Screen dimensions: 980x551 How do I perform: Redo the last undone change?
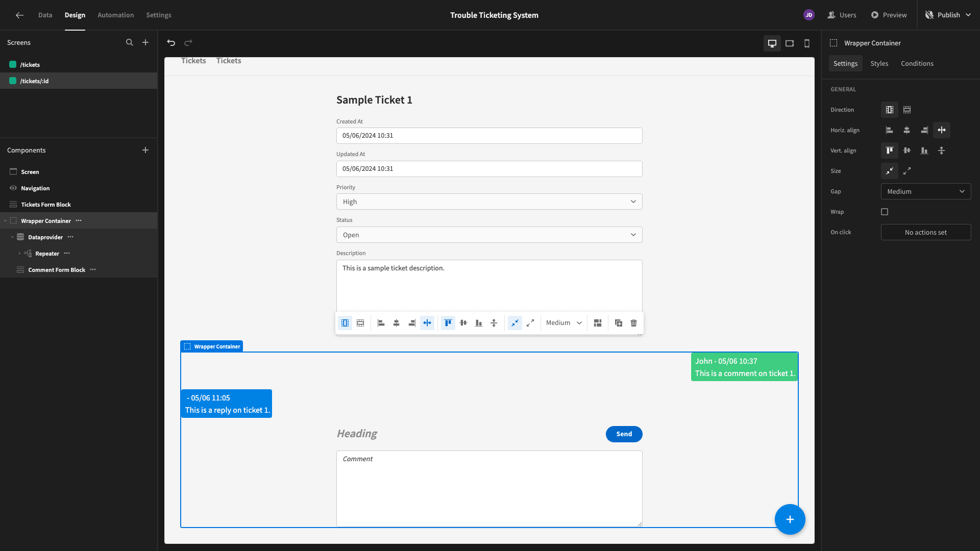[x=188, y=43]
